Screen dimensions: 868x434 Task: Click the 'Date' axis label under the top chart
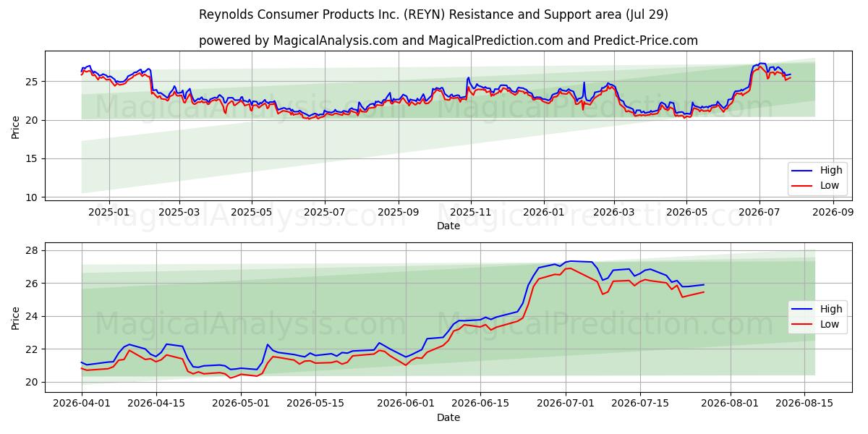point(448,226)
